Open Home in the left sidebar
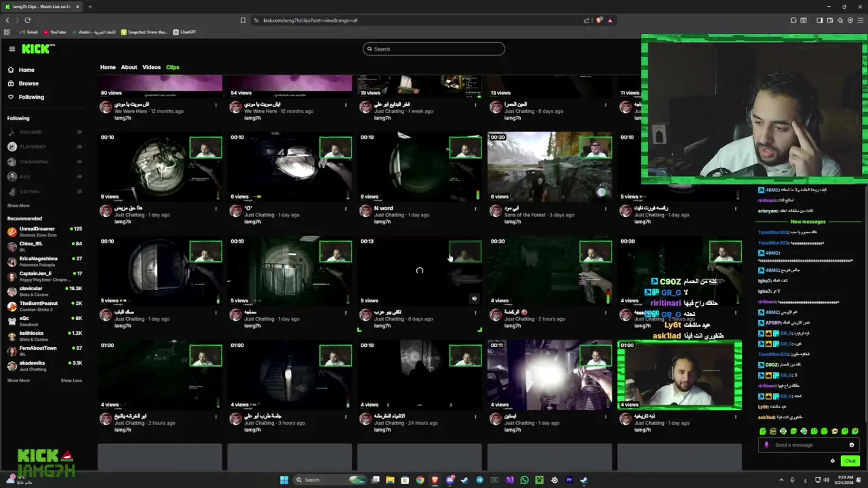The height and width of the screenshot is (488, 868). pyautogui.click(x=21, y=70)
